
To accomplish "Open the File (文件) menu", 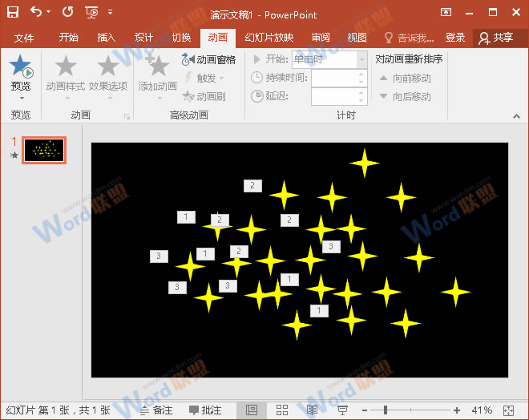I will click(x=24, y=38).
